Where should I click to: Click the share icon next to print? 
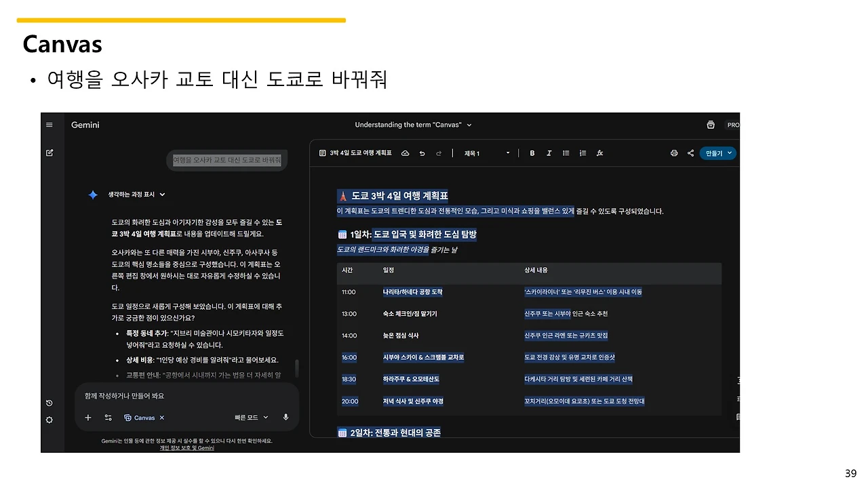click(x=690, y=152)
